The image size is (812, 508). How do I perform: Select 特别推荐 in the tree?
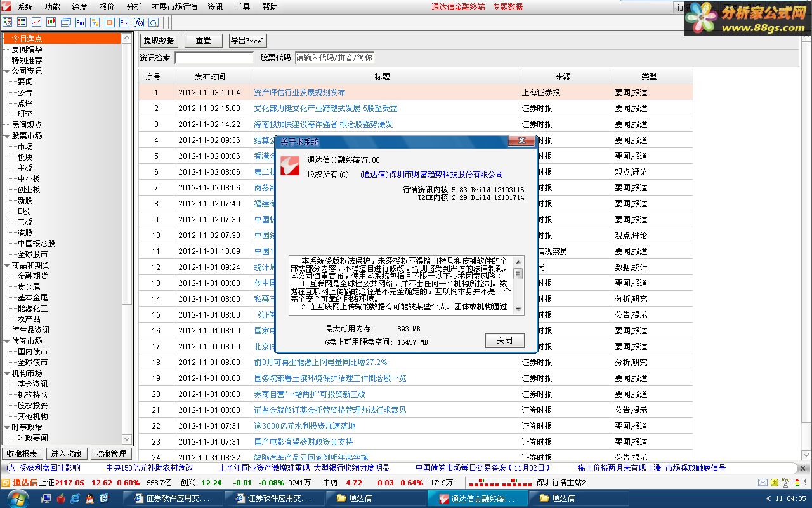point(27,60)
